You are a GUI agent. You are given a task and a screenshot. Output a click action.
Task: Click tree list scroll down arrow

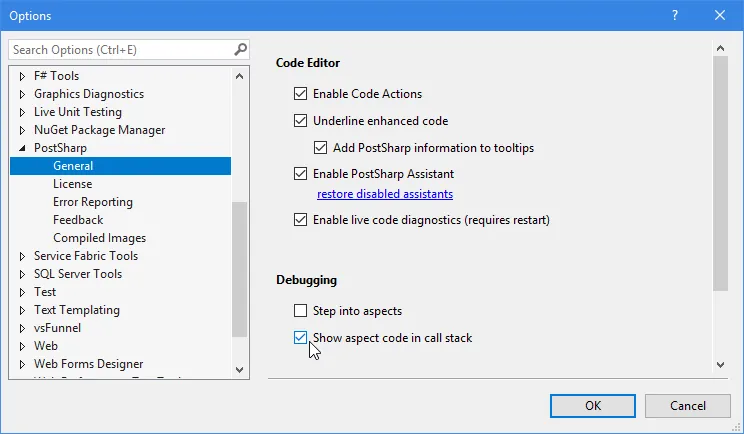coord(240,369)
